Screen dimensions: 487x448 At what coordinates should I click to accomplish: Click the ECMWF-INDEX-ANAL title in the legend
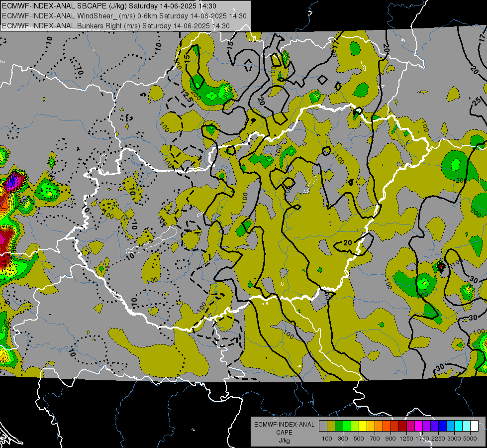[284, 425]
